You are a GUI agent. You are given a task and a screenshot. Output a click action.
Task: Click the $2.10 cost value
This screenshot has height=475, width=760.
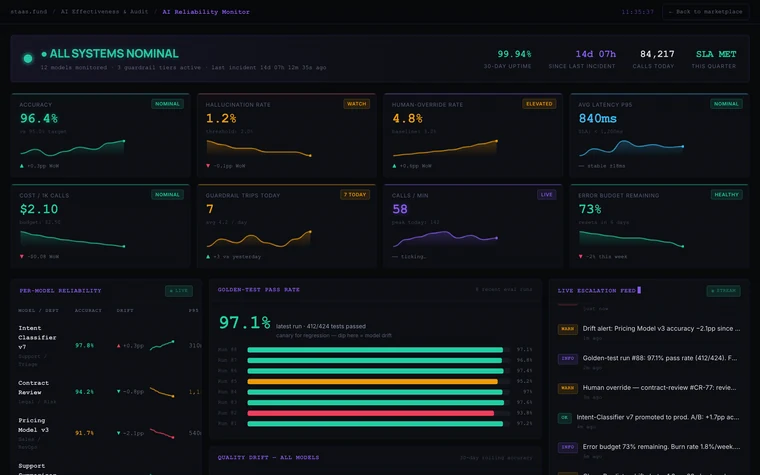point(39,209)
